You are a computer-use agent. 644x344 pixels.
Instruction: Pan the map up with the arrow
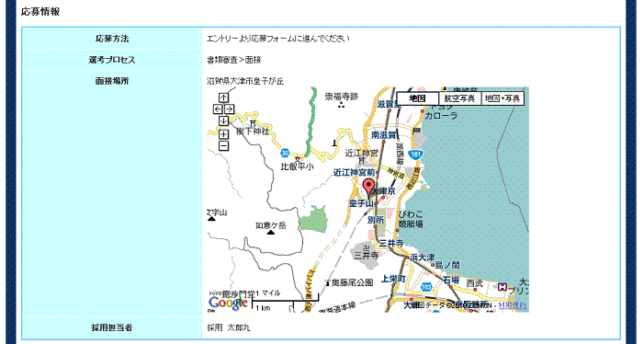(223, 97)
